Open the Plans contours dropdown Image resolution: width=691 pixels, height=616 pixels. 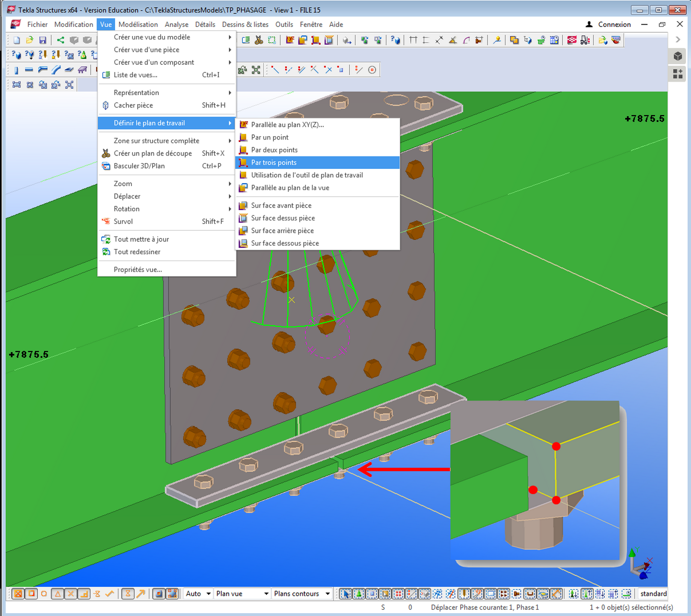tap(302, 593)
